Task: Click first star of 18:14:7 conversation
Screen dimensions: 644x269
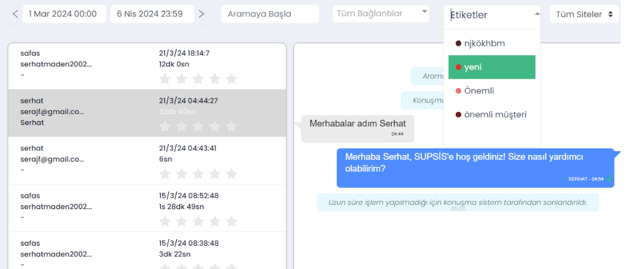Action: click(x=164, y=79)
